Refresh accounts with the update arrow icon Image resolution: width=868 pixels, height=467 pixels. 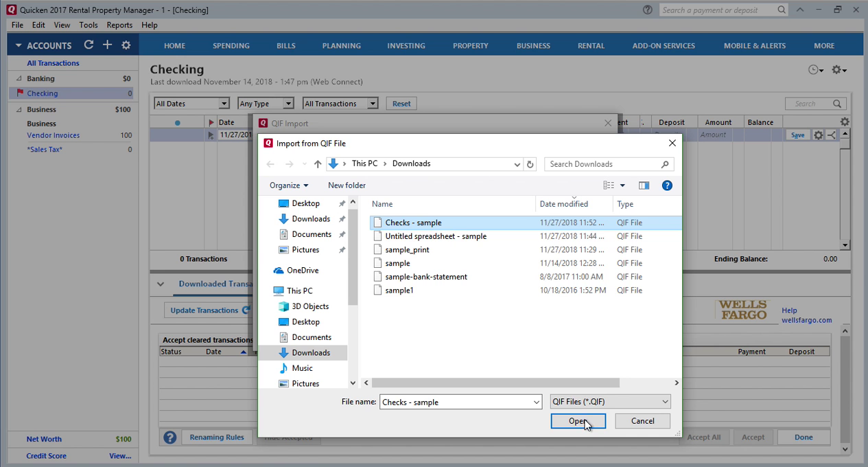point(89,45)
